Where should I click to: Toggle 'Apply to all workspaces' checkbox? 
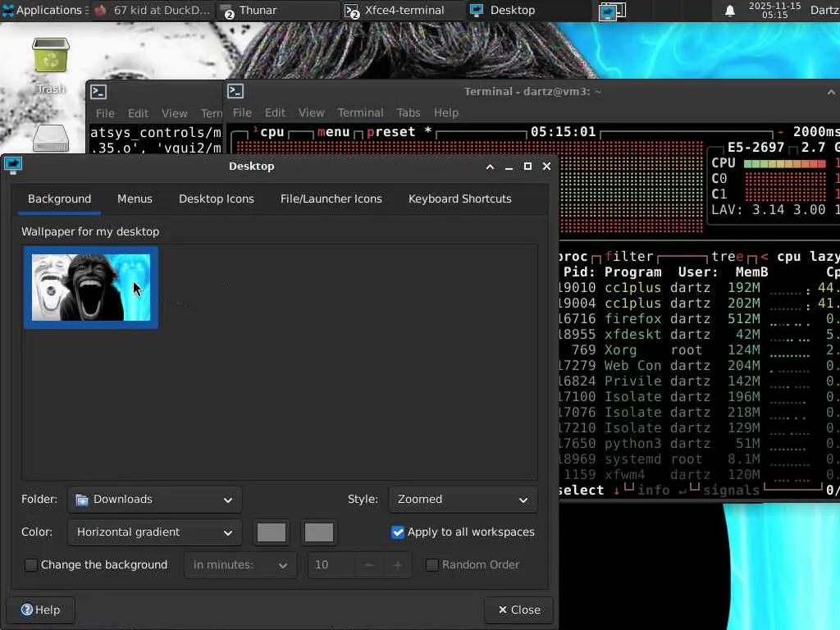click(398, 532)
